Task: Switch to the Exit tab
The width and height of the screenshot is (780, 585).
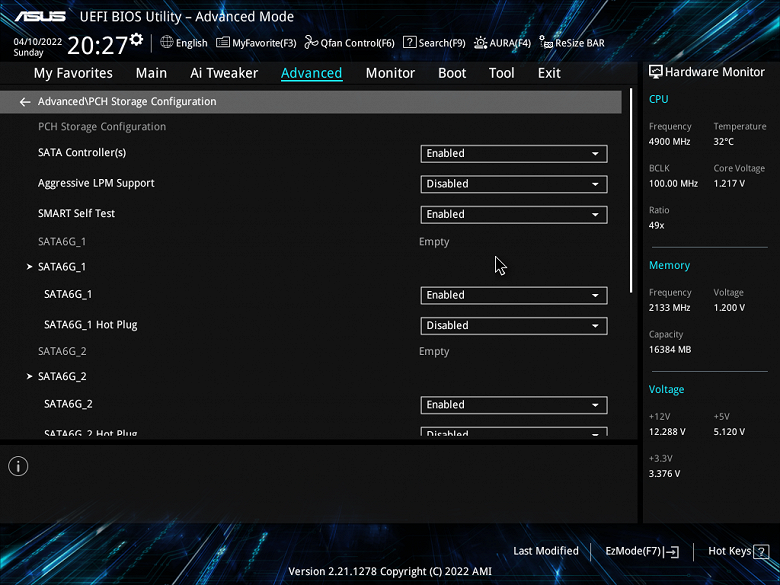Action: 549,73
